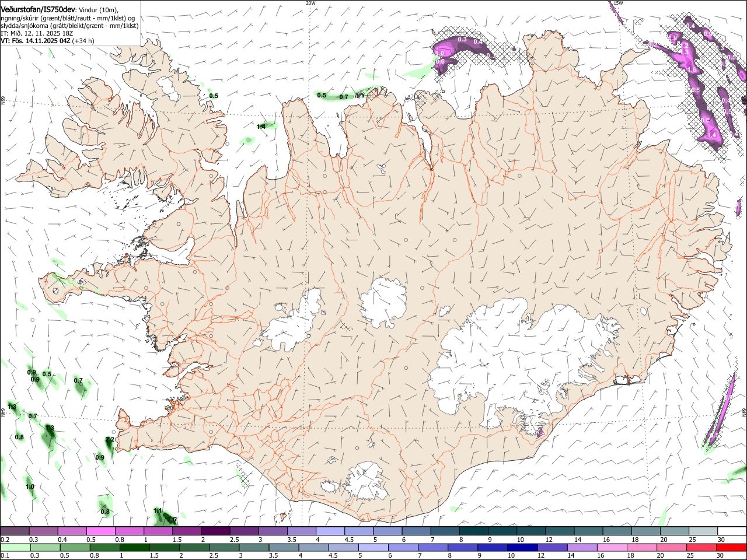747x560 pixels.
Task: Select the "Vindur (10m)" header text
Action: [98, 9]
